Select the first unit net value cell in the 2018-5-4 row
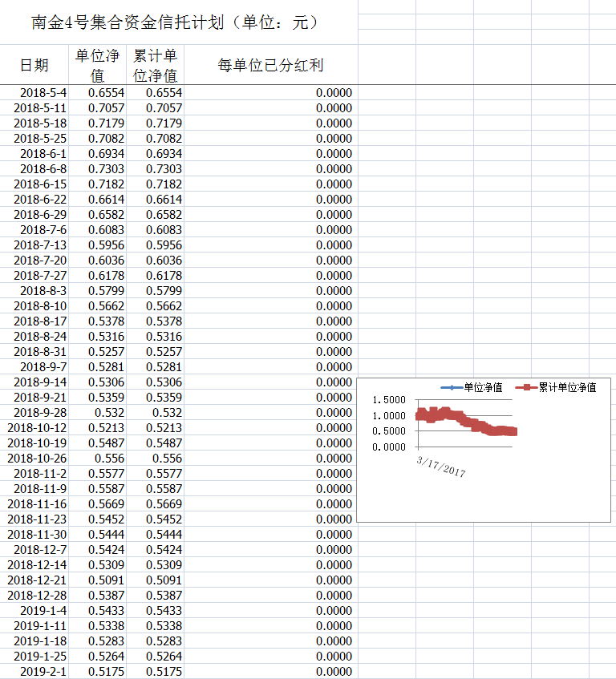616x679 pixels. [x=98, y=93]
